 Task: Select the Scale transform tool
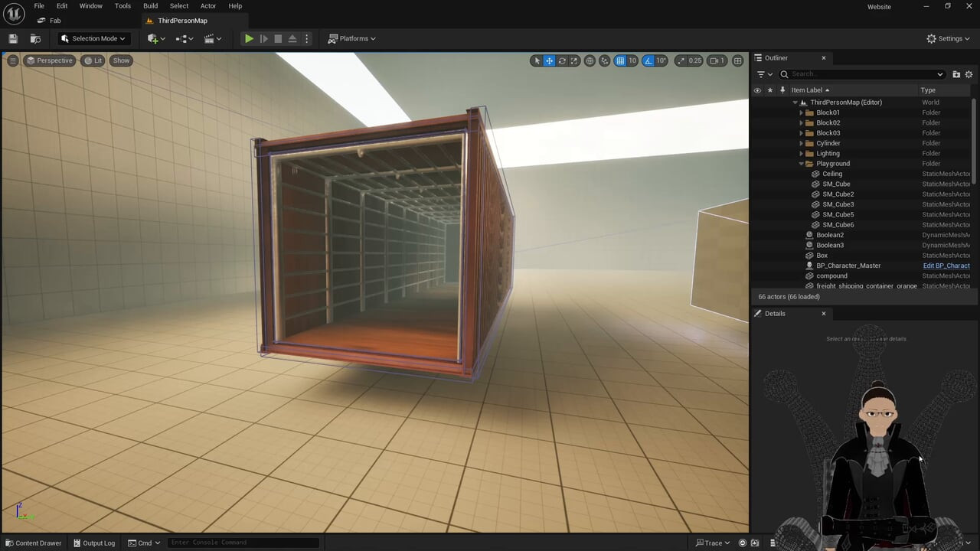pos(574,60)
